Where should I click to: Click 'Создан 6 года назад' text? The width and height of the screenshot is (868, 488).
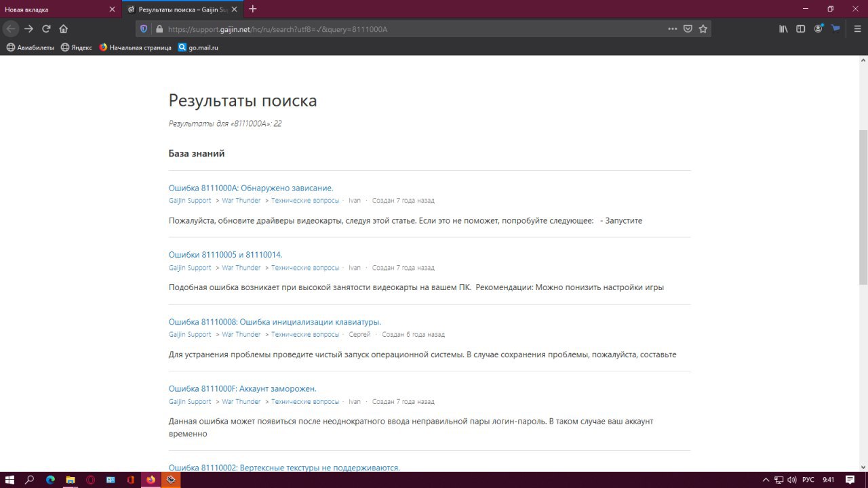point(413,334)
